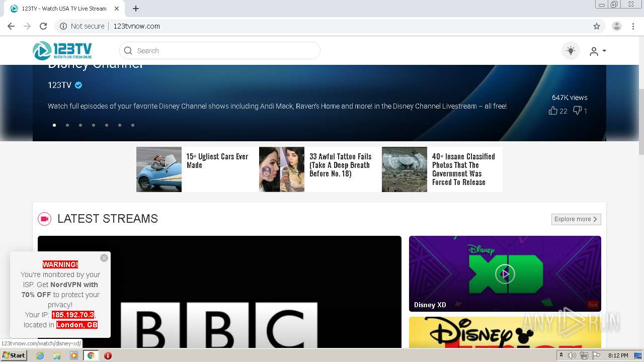Click the thumbs up like icon
This screenshot has height=362, width=644.
pyautogui.click(x=553, y=111)
